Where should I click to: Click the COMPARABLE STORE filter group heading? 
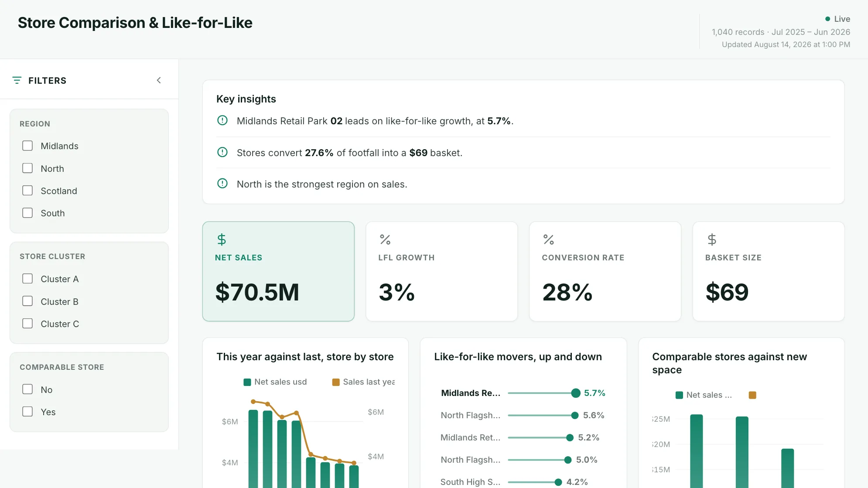(62, 367)
